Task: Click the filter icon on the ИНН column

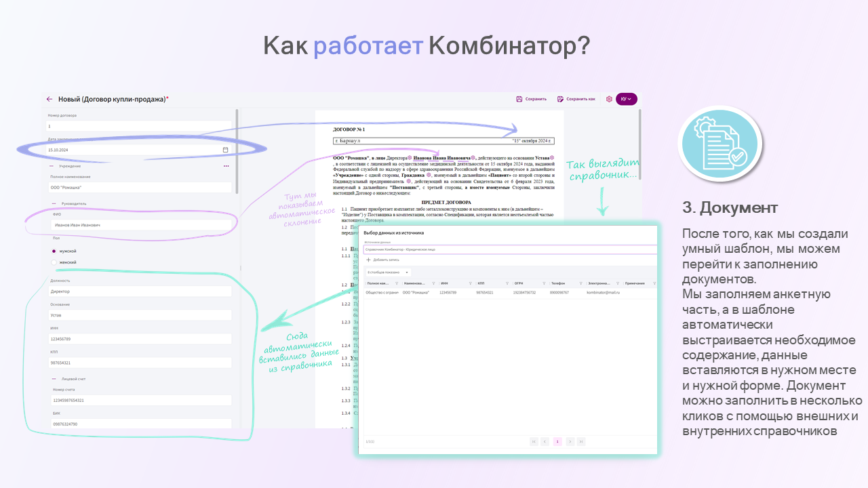Action: 471,282
